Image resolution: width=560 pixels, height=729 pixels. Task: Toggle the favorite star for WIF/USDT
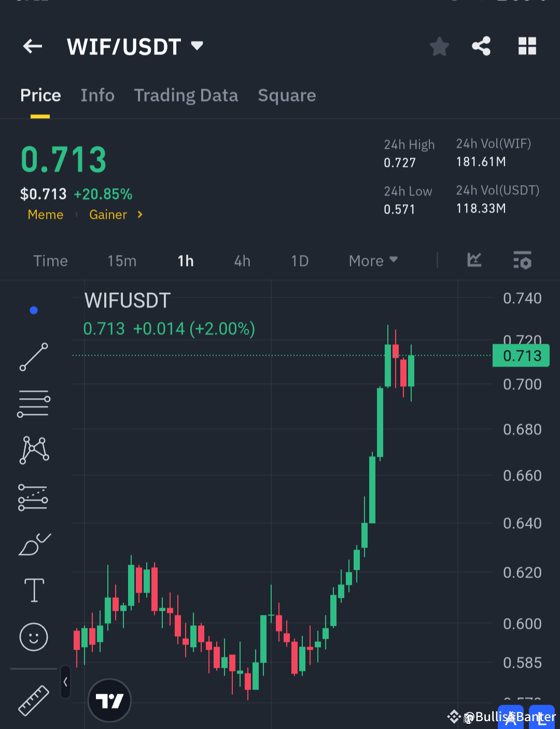[x=439, y=46]
